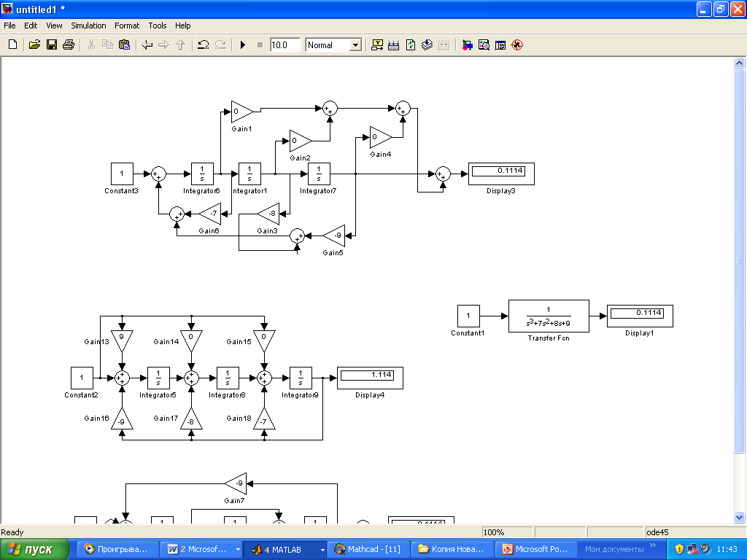Image resolution: width=747 pixels, height=560 pixels.
Task: Select the Display3 block
Action: tap(501, 174)
